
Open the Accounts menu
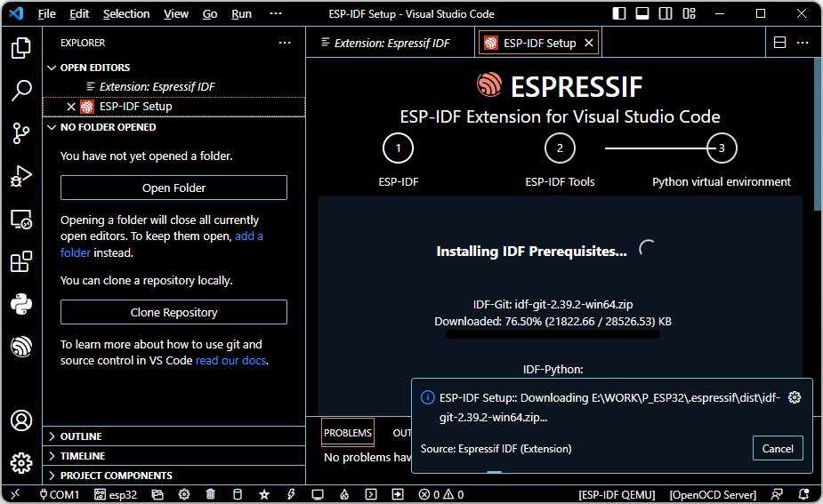point(21,420)
